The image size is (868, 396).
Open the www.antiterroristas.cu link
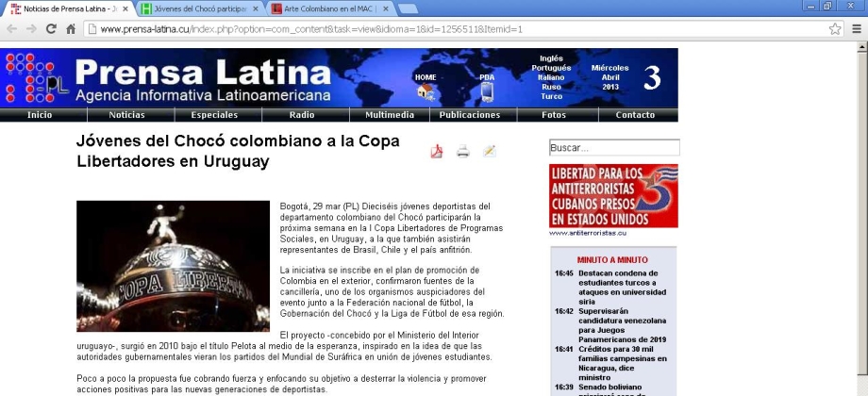[x=588, y=233]
